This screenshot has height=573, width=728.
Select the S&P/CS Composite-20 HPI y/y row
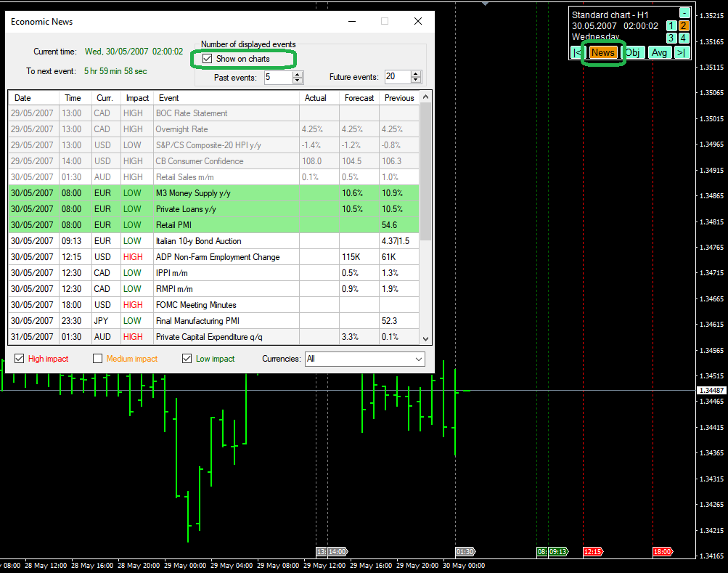pyautogui.click(x=213, y=145)
